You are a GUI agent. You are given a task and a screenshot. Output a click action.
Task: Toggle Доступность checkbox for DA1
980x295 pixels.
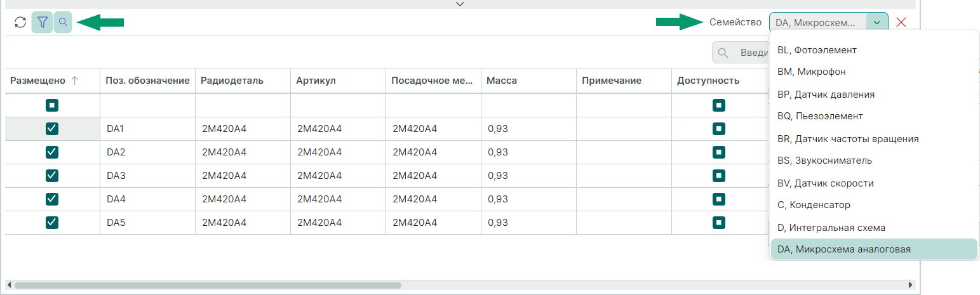tap(719, 129)
